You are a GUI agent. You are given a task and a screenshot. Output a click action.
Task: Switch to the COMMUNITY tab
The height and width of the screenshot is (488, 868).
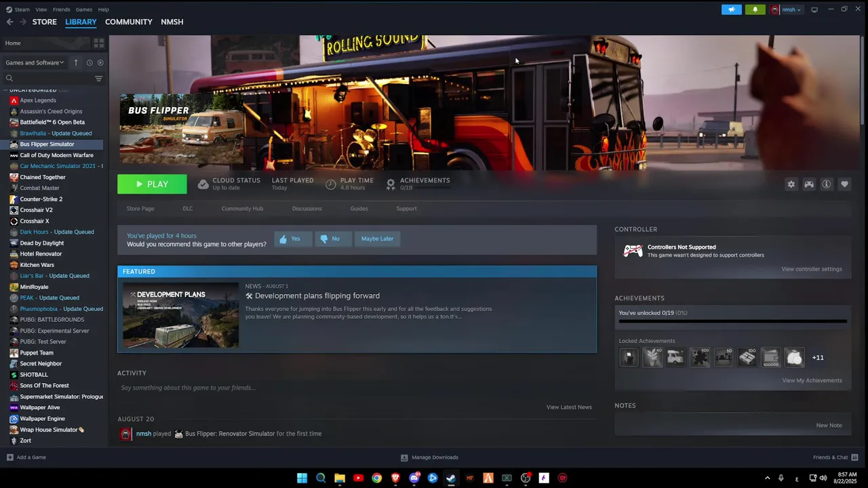point(129,22)
